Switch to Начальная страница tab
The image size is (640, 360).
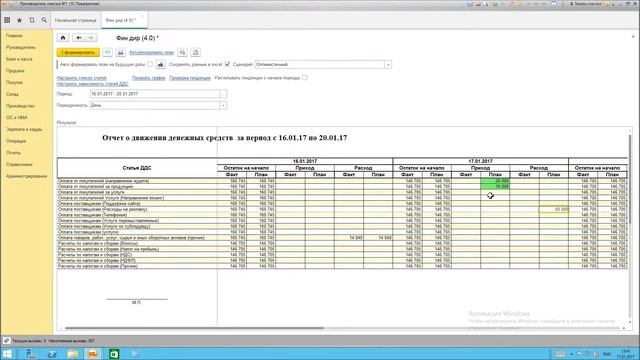click(x=76, y=20)
